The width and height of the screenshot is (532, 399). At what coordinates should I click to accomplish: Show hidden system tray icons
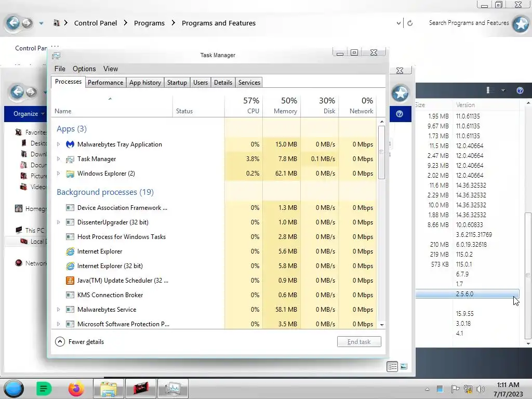tap(427, 390)
